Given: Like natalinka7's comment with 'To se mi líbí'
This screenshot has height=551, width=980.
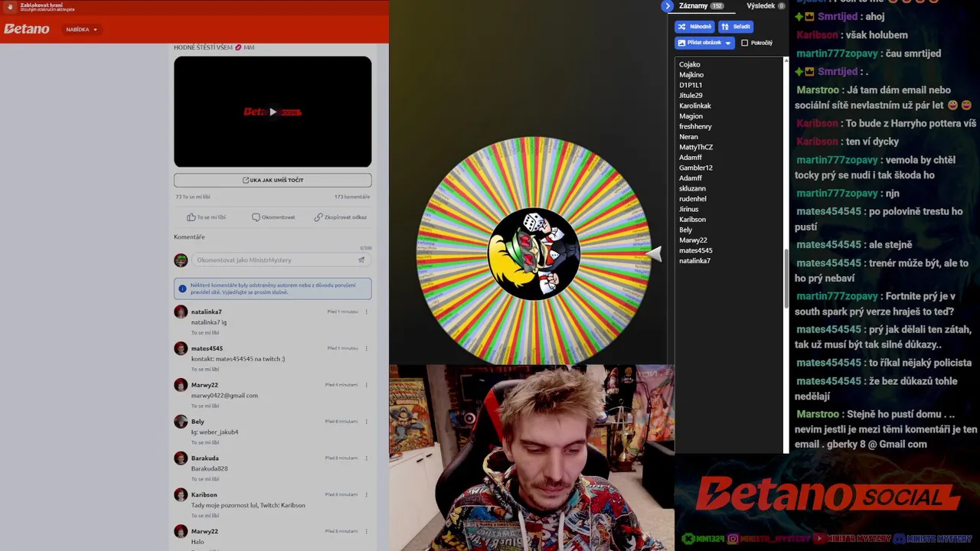Looking at the screenshot, I should tap(205, 333).
